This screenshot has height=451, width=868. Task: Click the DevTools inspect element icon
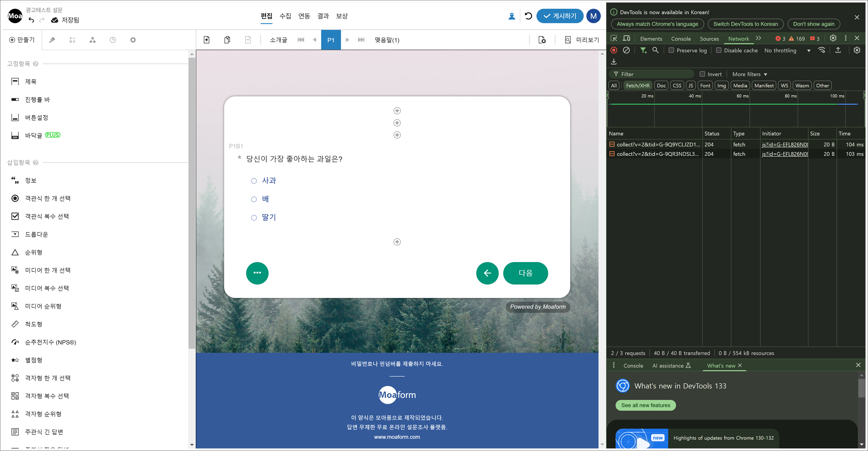614,38
